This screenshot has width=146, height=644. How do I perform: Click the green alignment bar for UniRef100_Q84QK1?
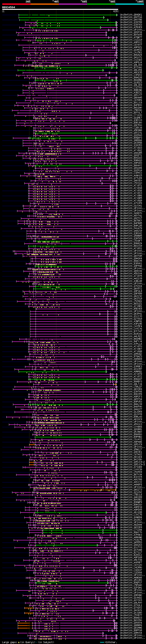click(68, 15)
